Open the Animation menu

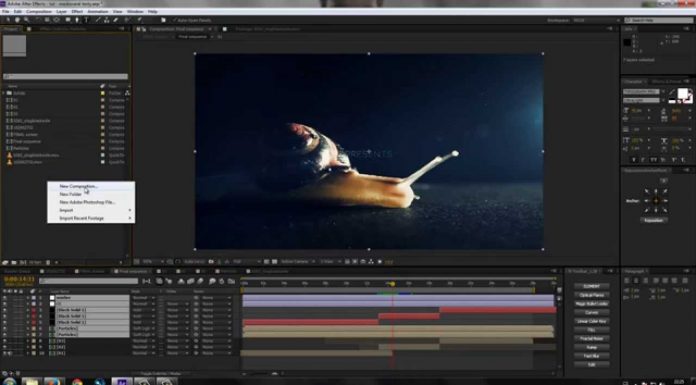click(97, 11)
